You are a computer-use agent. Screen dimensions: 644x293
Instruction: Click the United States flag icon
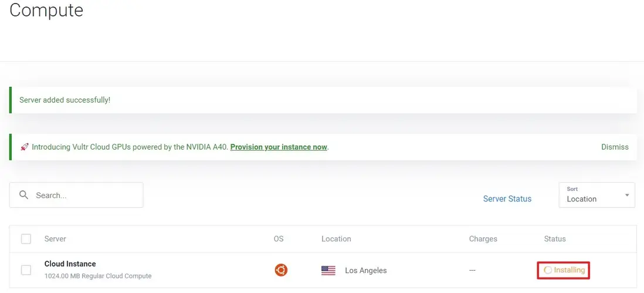pyautogui.click(x=328, y=271)
